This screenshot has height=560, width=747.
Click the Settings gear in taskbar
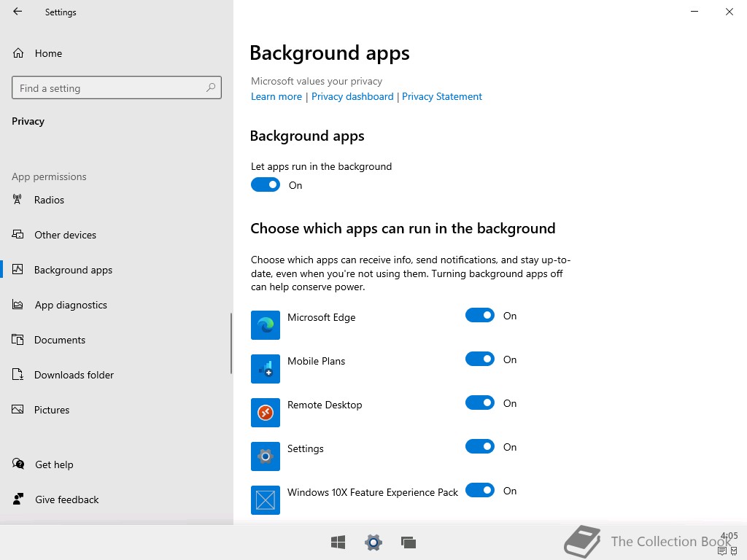click(373, 542)
